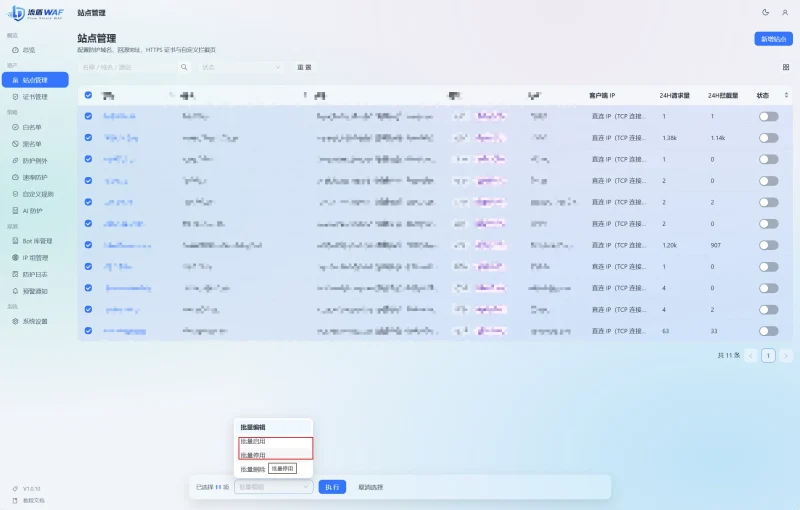Click 取消选择 to clear selection
800x510 pixels.
pos(370,487)
